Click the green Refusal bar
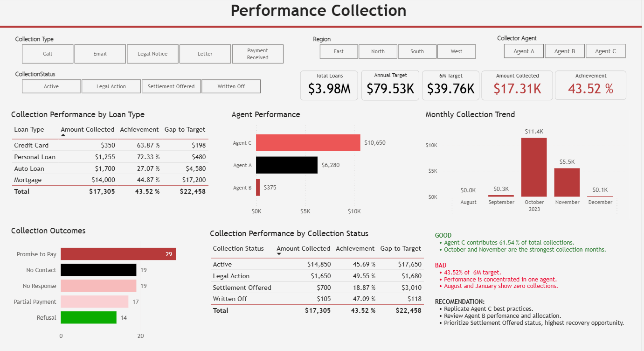 [x=89, y=318]
